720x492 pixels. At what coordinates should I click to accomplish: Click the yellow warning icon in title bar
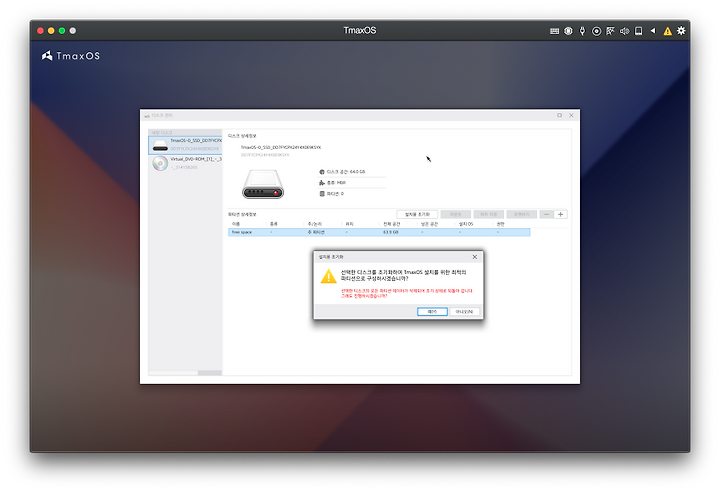point(667,31)
